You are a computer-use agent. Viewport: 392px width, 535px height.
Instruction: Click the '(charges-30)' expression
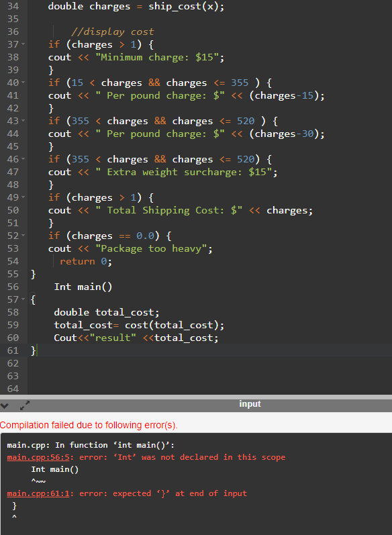click(285, 134)
